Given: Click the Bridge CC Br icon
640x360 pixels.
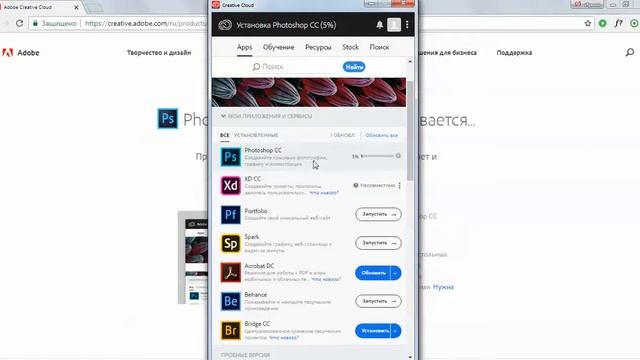Looking at the screenshot, I should tap(231, 330).
